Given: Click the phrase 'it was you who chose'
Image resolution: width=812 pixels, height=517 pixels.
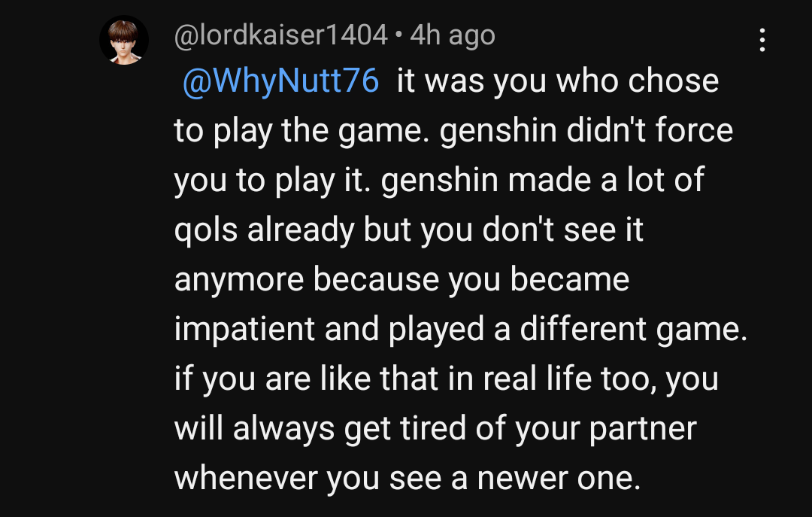Looking at the screenshot, I should (x=557, y=81).
